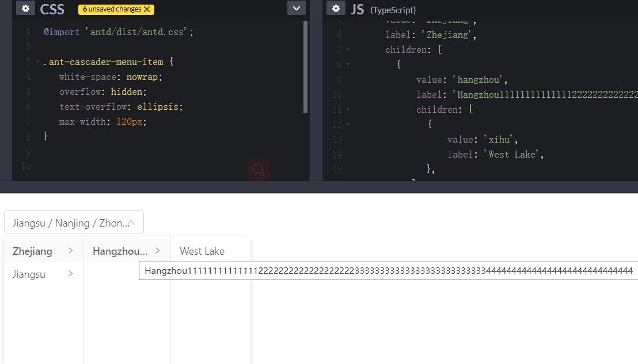The width and height of the screenshot is (638, 364).
Task: Select the nowrap value in CSS code
Action: [142, 76]
